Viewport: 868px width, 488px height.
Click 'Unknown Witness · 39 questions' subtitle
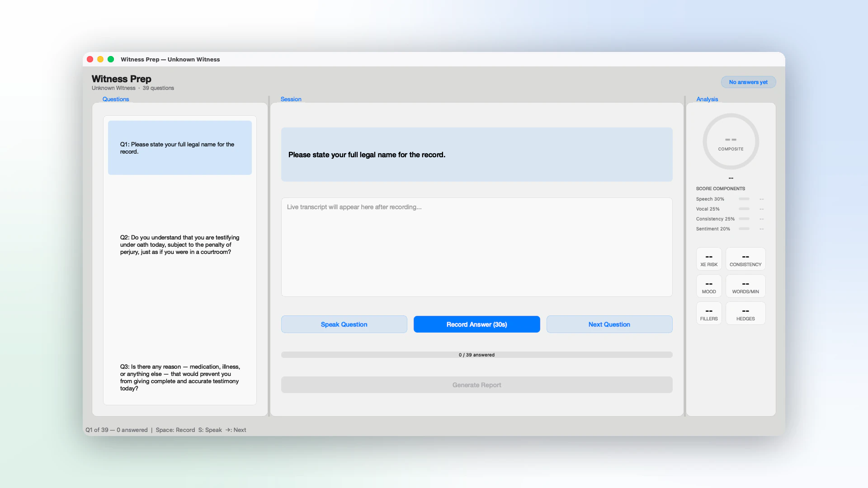[133, 88]
